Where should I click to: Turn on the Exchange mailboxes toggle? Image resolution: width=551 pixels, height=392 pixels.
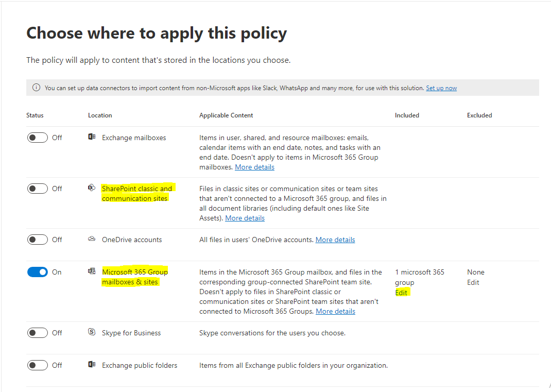coord(38,138)
